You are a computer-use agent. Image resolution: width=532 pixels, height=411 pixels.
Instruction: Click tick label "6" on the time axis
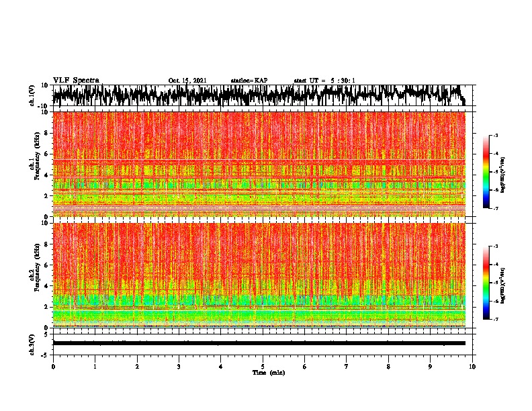tap(304, 367)
